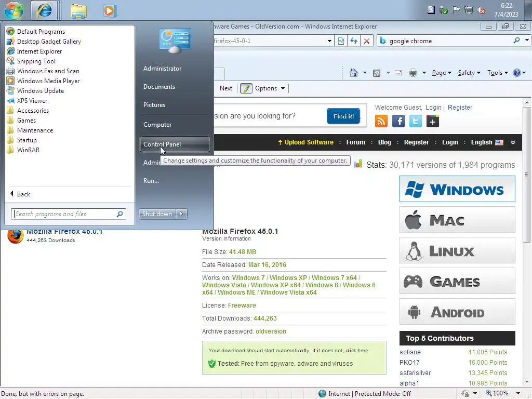Launch Windows Media Player taskbar icon
The width and height of the screenshot is (532, 399).
[110, 10]
